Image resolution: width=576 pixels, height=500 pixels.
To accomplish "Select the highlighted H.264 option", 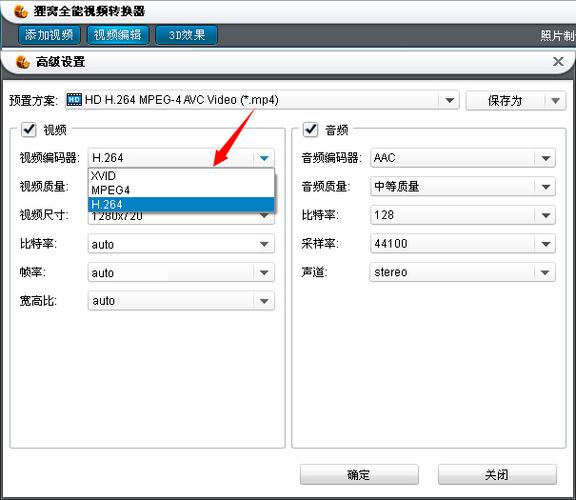I will [x=181, y=204].
